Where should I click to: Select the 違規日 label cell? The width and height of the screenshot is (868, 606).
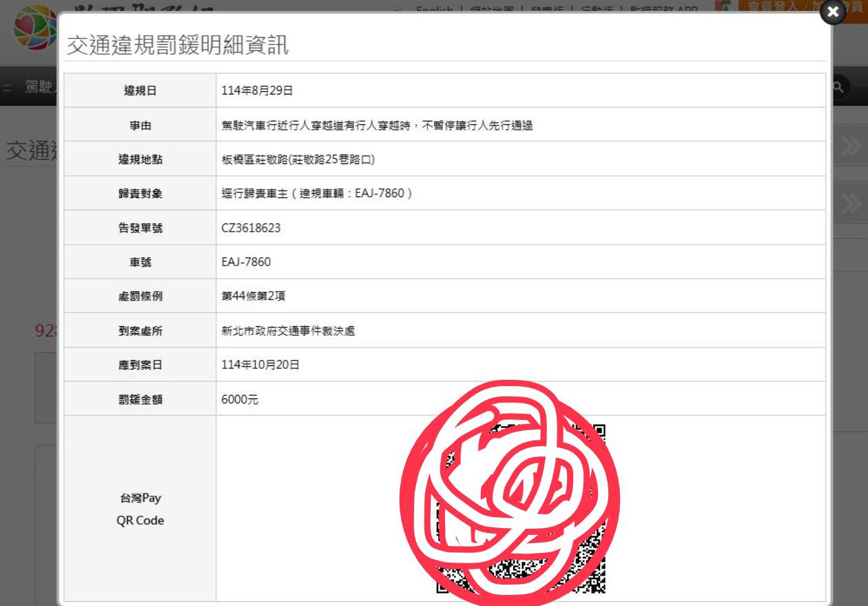(x=141, y=90)
